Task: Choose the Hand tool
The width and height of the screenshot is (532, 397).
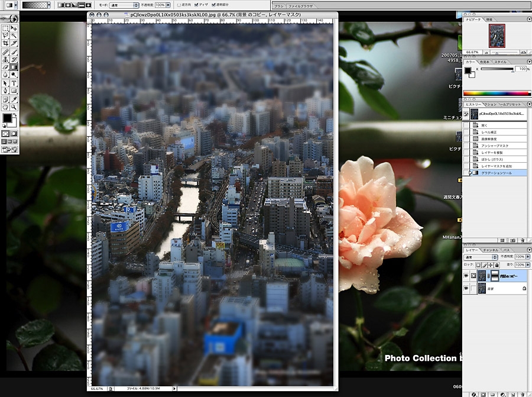Action: point(5,107)
